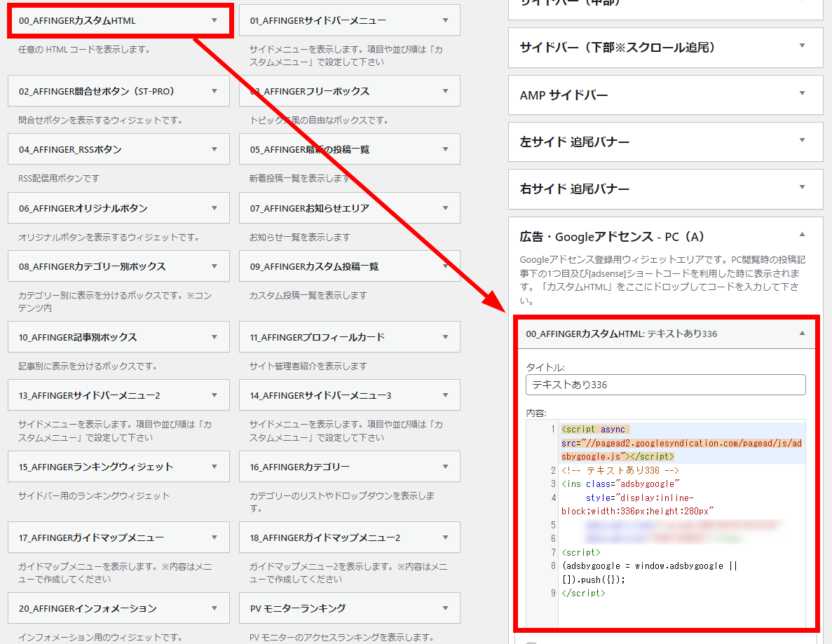Click the (adsbygoogle = window.adsbygoogle || code line
Viewport: 832px width, 644px height.
click(650, 566)
